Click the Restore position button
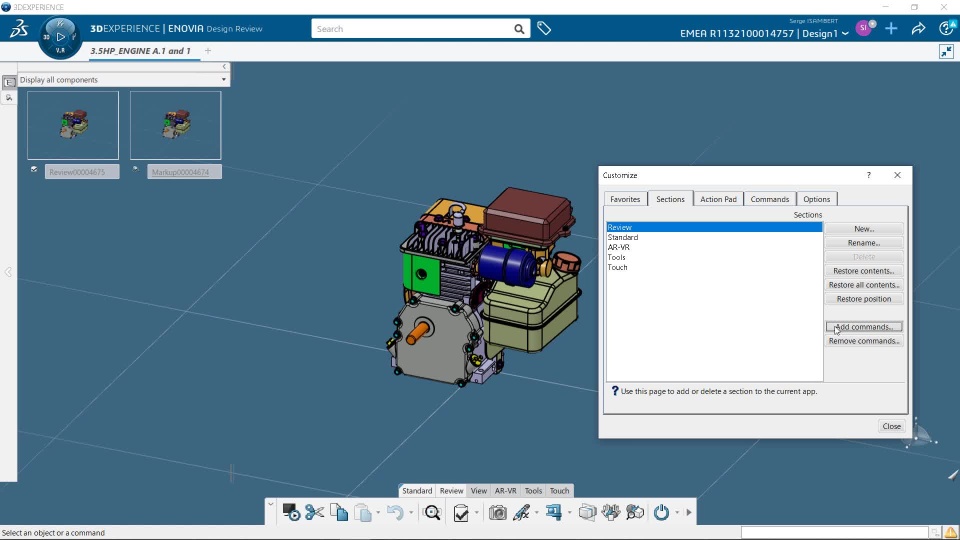This screenshot has width=960, height=540. tap(864, 299)
